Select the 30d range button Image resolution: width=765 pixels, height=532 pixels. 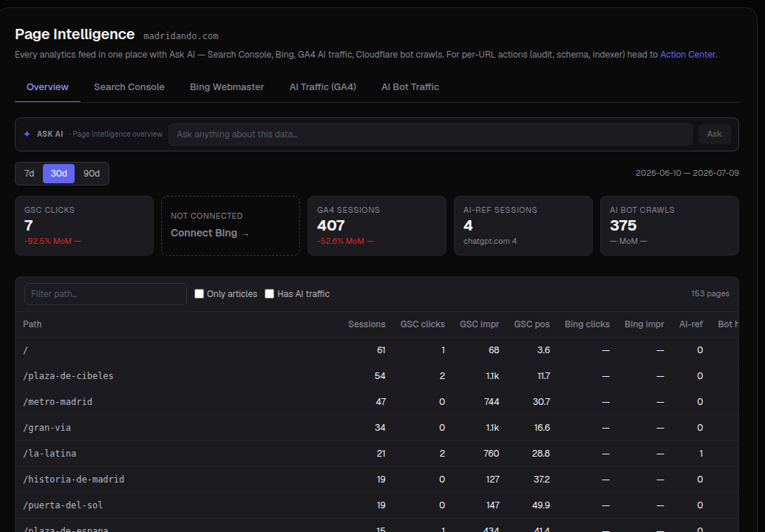coord(58,174)
